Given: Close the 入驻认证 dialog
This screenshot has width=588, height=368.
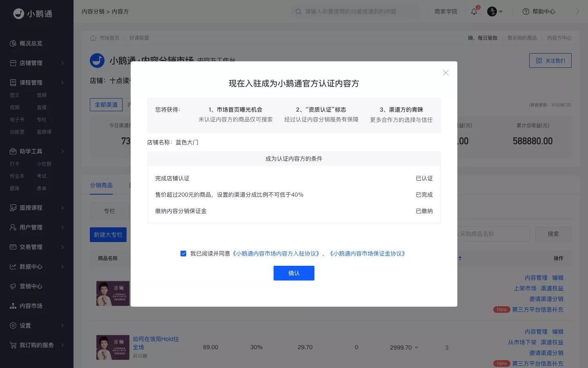Looking at the screenshot, I should 446,73.
